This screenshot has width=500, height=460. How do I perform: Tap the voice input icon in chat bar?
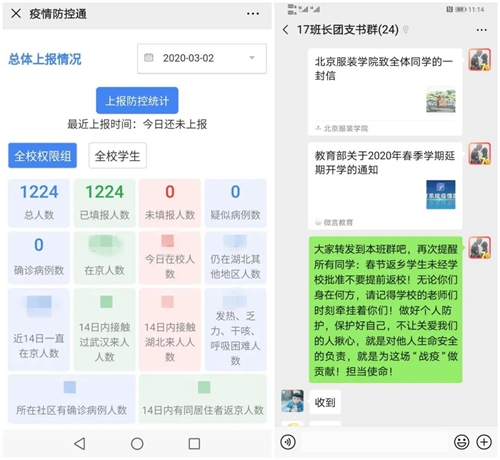288,442
